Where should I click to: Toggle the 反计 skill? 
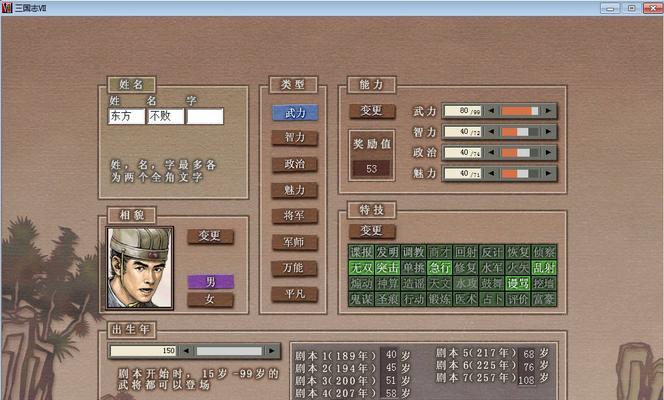[492, 252]
